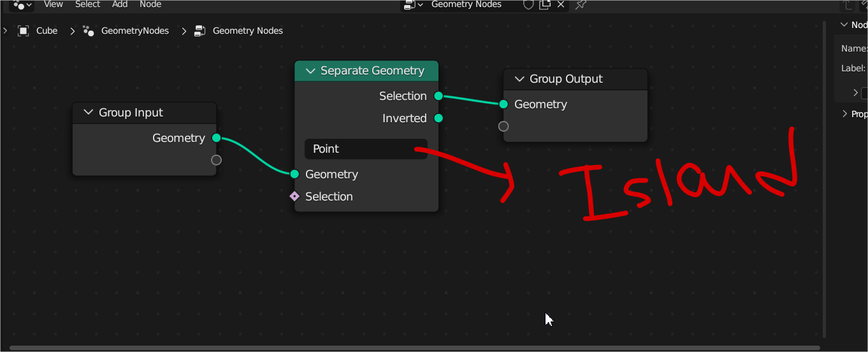868x352 pixels.
Task: Open the Add menu
Action: 120,4
